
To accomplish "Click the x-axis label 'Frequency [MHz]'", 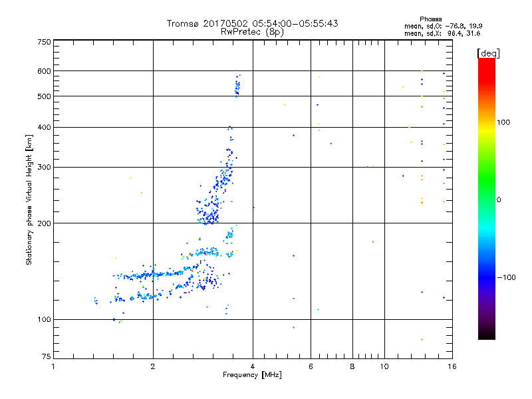I will point(252,375).
